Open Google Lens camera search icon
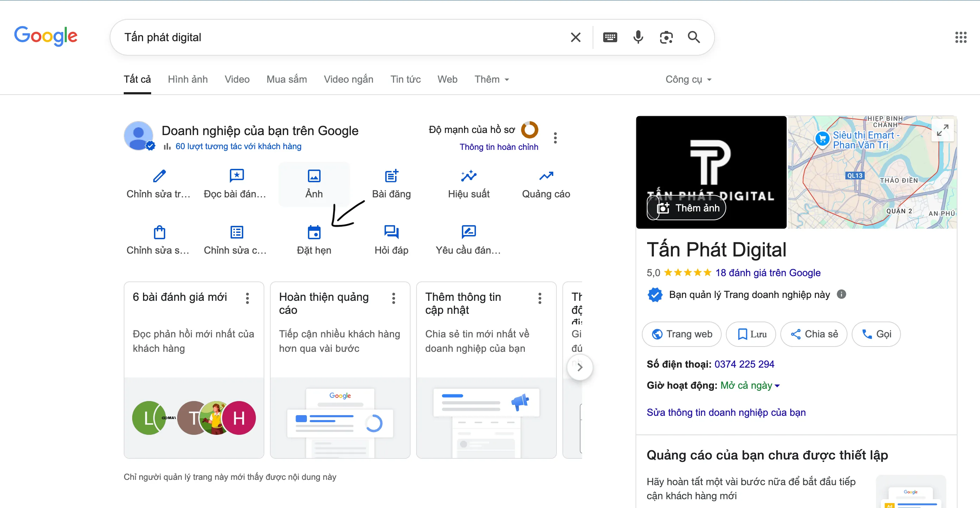Screen dimensions: 980x508 point(666,37)
